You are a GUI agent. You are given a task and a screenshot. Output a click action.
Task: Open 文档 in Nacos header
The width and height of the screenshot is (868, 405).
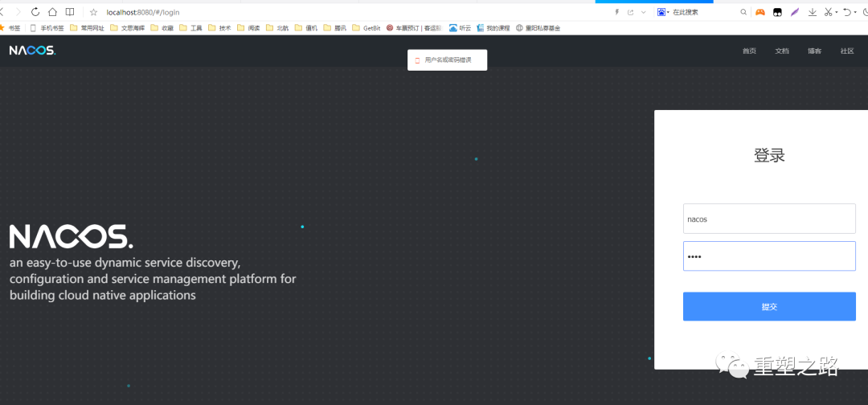click(x=782, y=51)
